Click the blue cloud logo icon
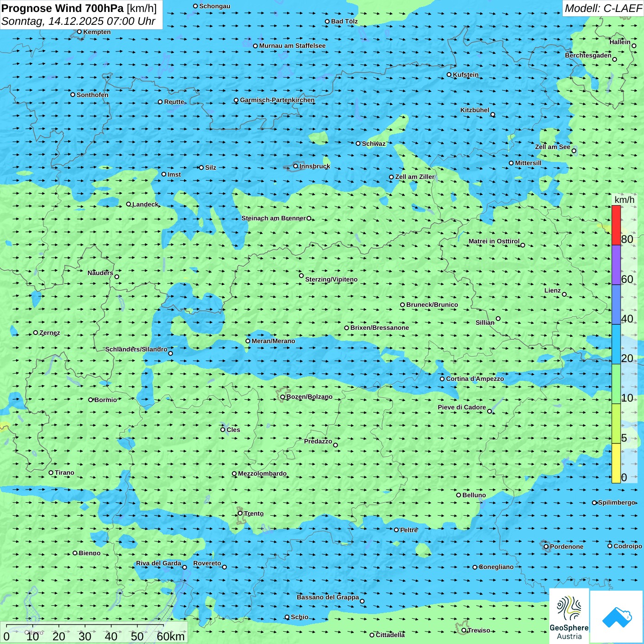 [x=616, y=617]
